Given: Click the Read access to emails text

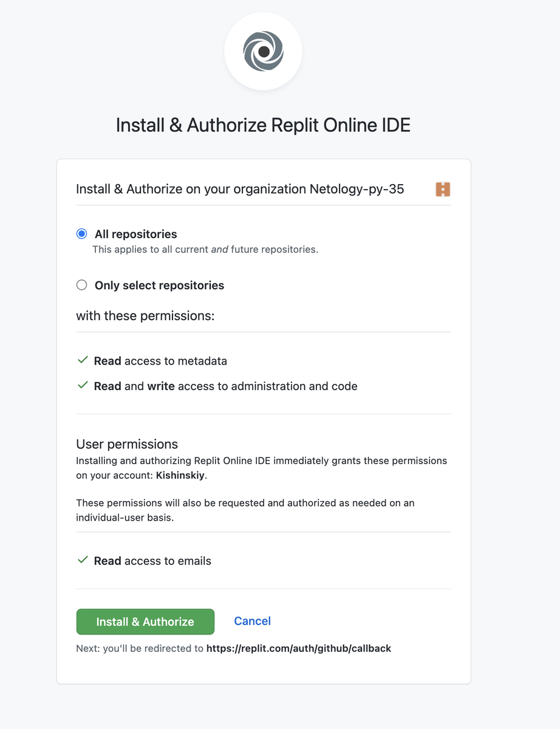Looking at the screenshot, I should click(152, 561).
